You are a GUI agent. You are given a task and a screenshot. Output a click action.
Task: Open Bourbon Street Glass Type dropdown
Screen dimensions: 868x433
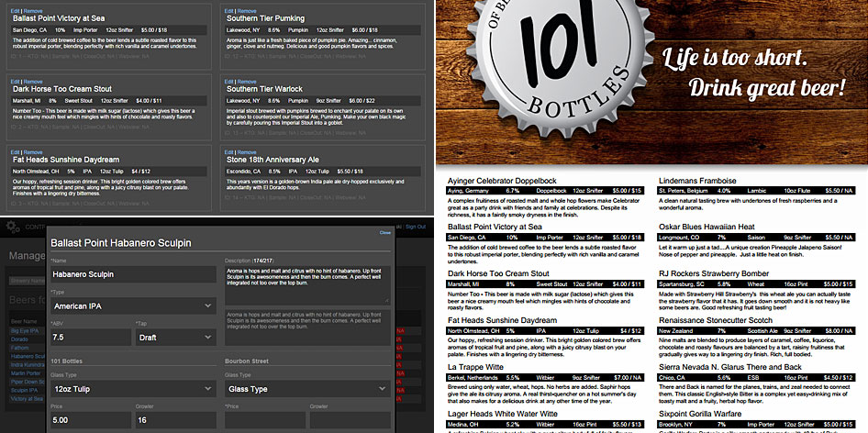click(306, 388)
